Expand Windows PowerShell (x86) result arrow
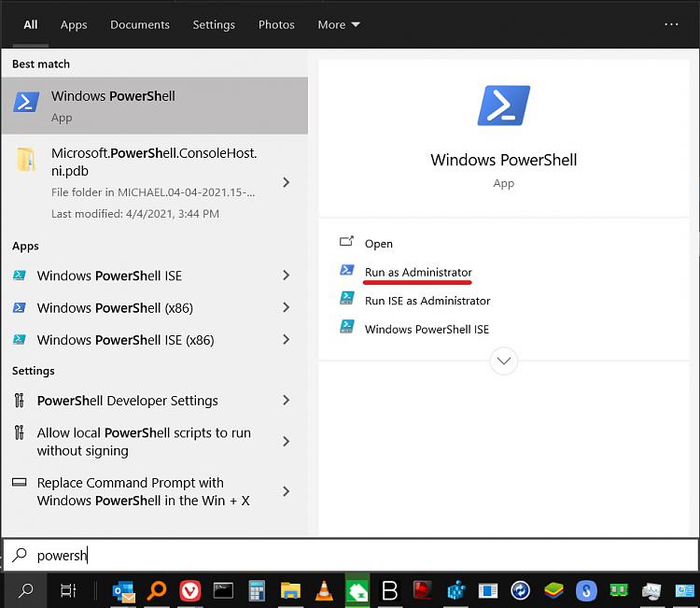 pos(287,307)
